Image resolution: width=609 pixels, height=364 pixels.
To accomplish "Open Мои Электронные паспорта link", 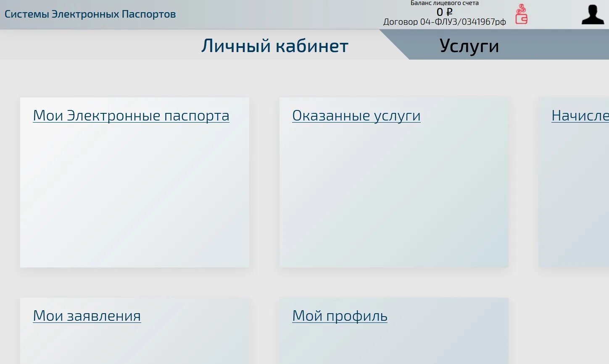I will (x=131, y=115).
